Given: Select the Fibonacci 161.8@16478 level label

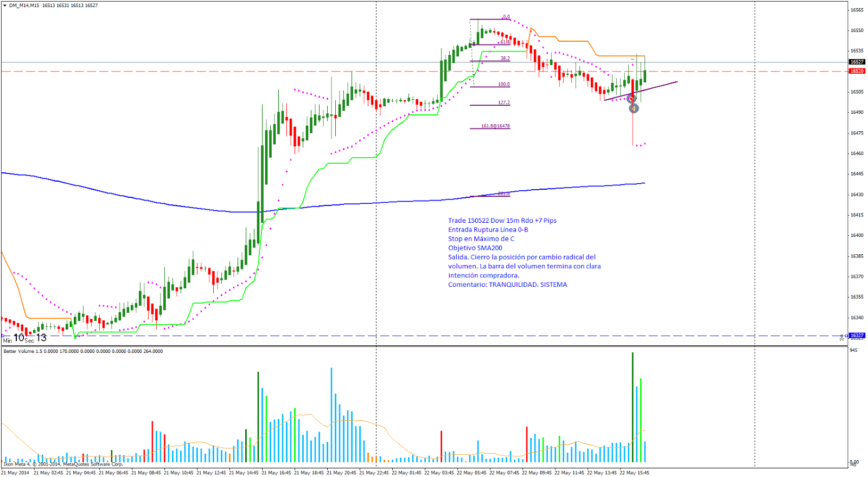Looking at the screenshot, I should click(x=495, y=126).
